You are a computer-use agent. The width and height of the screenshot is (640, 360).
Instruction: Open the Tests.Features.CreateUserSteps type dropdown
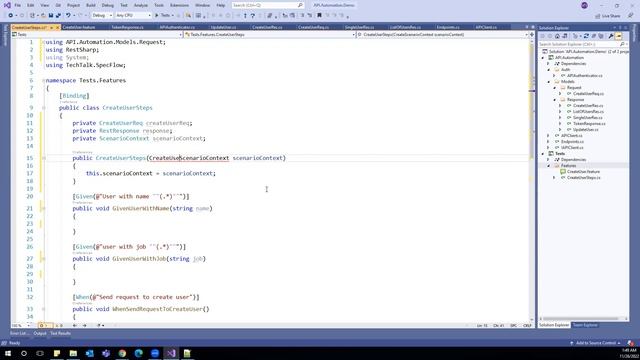270,35
